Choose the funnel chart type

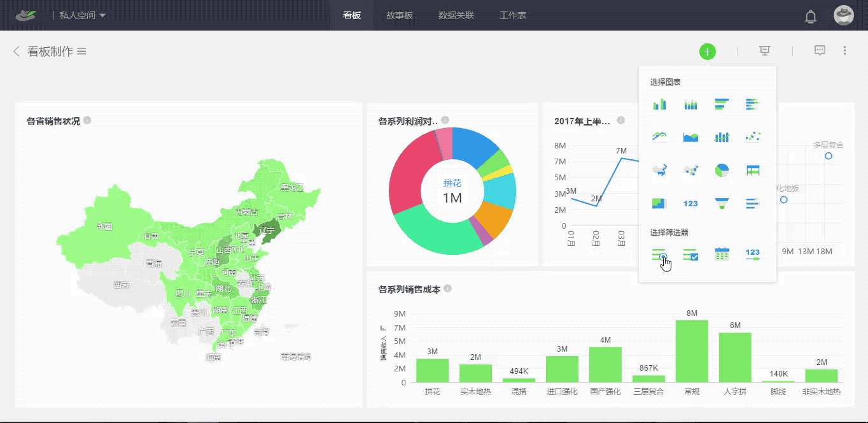(x=722, y=203)
